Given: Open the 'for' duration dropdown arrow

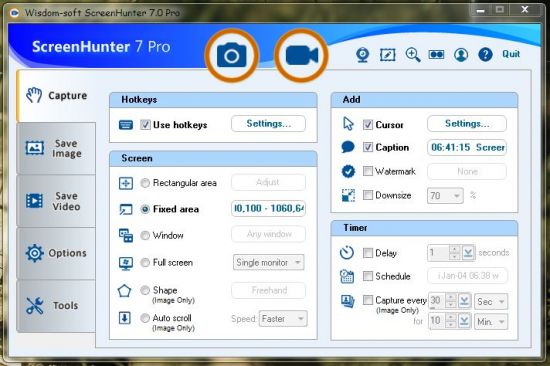Looking at the screenshot, I should click(x=464, y=321).
